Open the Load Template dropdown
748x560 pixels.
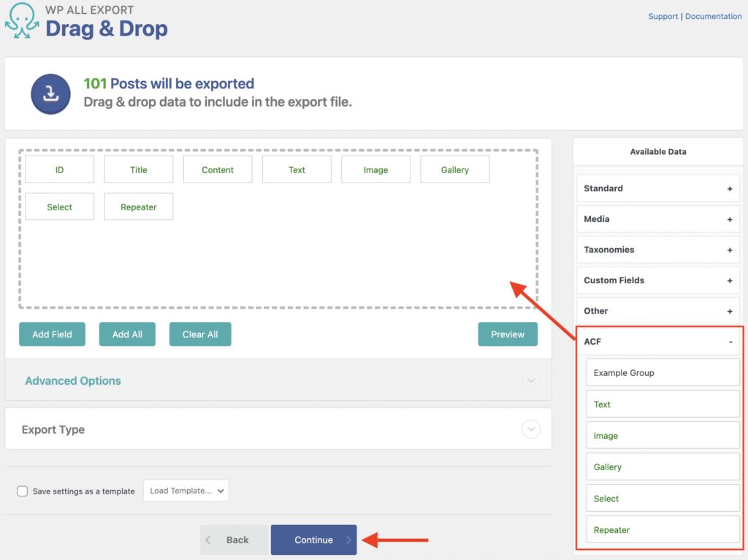[186, 491]
